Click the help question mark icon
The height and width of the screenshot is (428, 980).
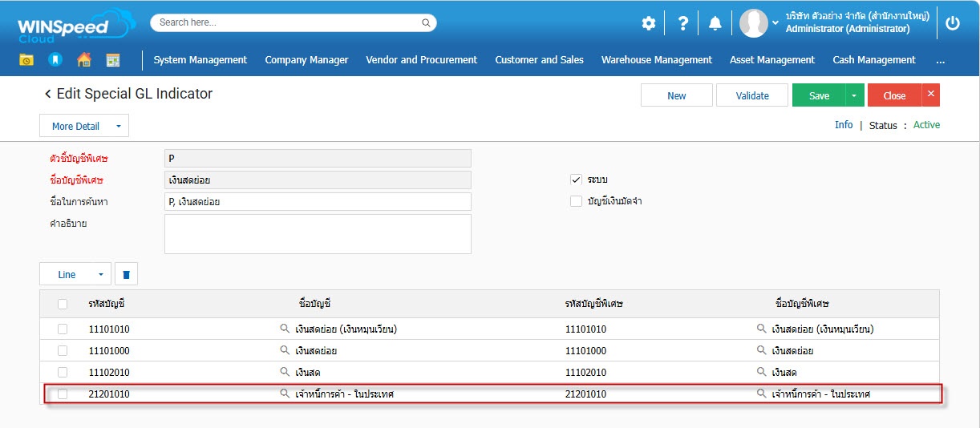(682, 23)
